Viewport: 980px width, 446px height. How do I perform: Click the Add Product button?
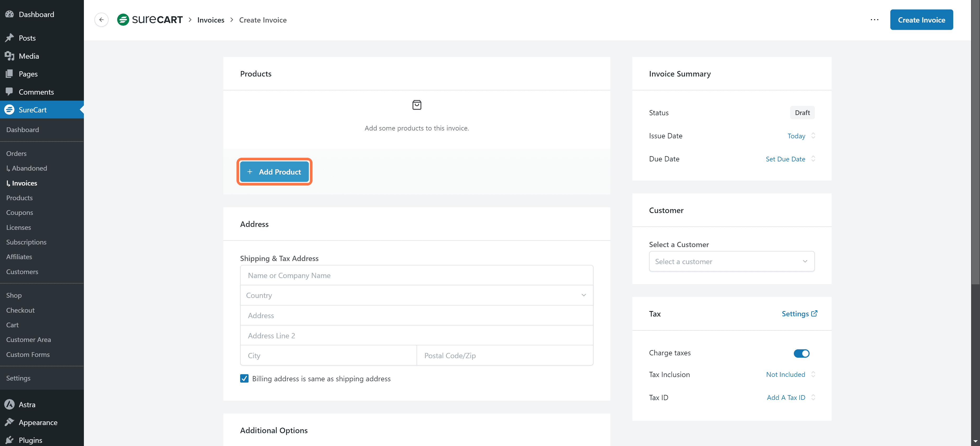pos(274,172)
